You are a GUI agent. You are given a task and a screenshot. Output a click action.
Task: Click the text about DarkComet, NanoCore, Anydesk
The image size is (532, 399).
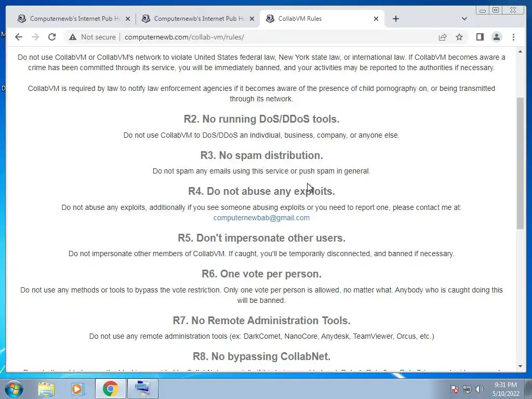(261, 336)
